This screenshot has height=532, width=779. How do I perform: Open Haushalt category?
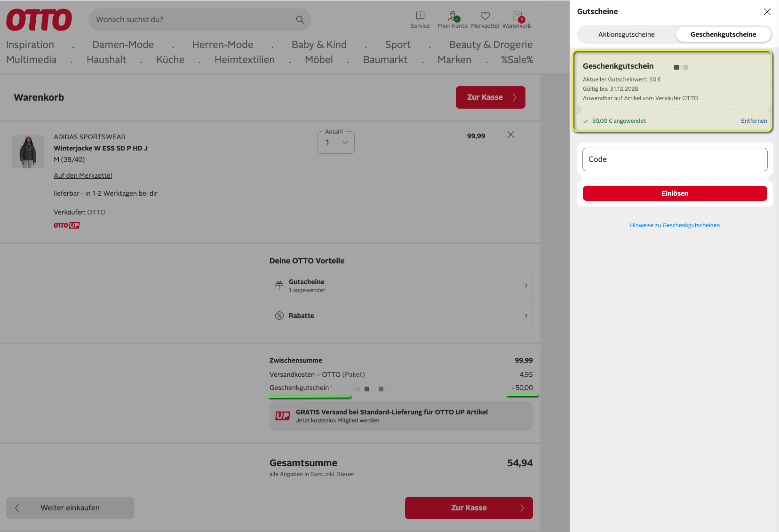click(x=107, y=60)
